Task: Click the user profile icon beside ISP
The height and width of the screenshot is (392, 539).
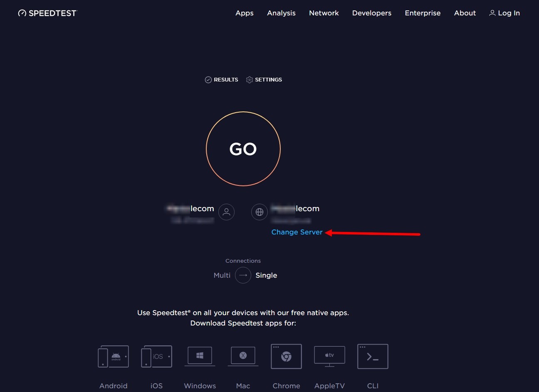Action: click(x=226, y=212)
